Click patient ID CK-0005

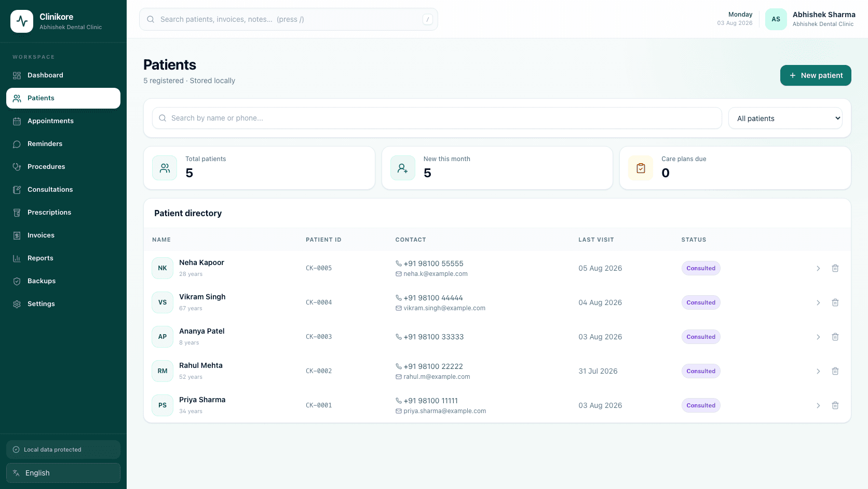[x=319, y=268]
